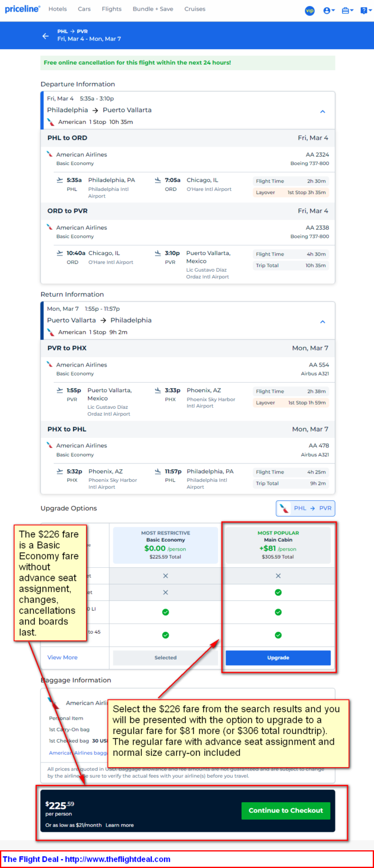This screenshot has width=374, height=868.
Task: Click Continue to Checkout button
Action: (286, 811)
